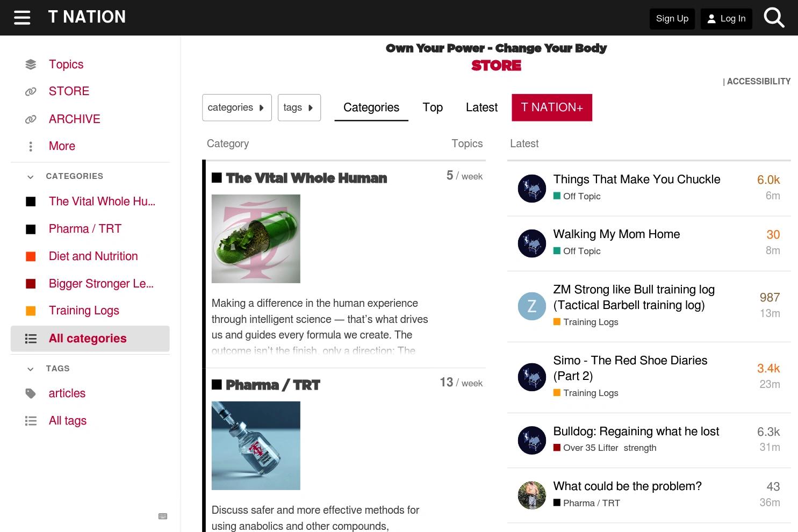Viewport: 798px width, 532px height.
Task: Click the tag icon beside articles
Action: pyautogui.click(x=31, y=393)
